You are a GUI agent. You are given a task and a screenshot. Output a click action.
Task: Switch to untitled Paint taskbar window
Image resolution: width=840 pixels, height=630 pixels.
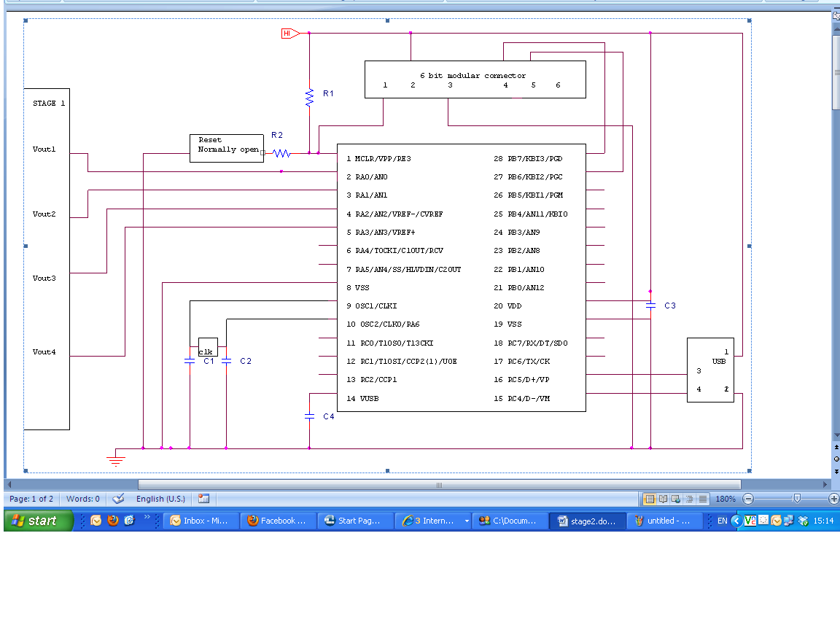click(x=664, y=521)
